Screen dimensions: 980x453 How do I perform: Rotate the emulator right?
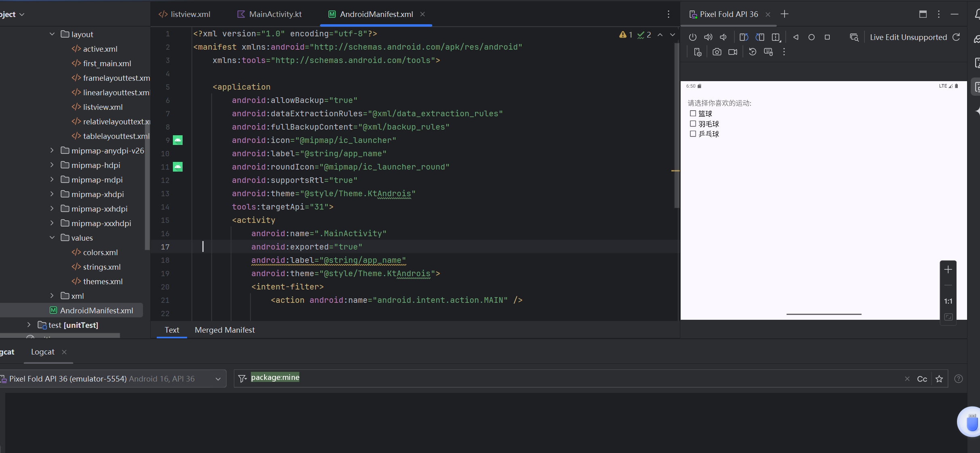click(760, 37)
